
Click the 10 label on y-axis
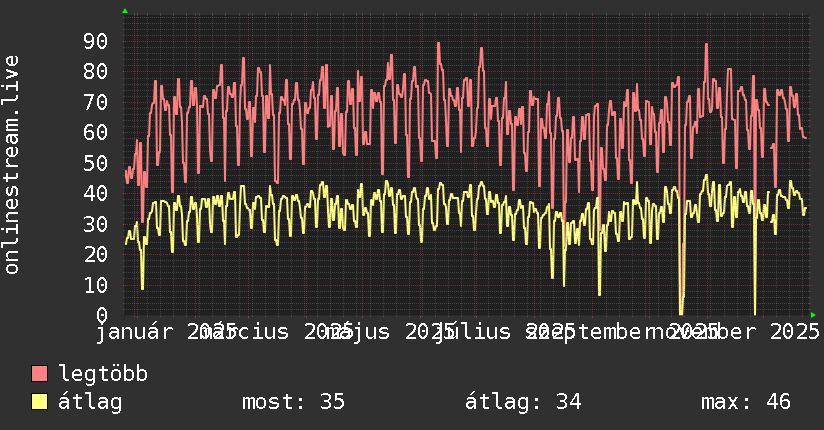click(x=96, y=285)
